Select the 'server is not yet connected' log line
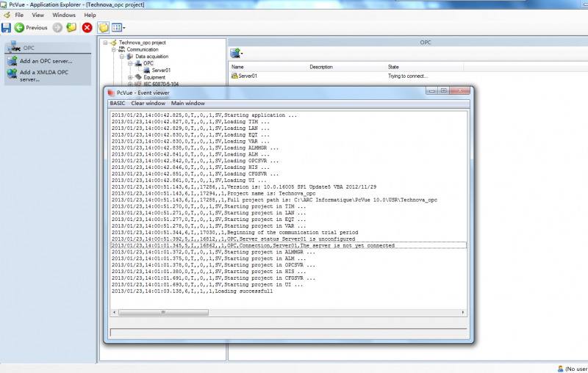 [288, 246]
